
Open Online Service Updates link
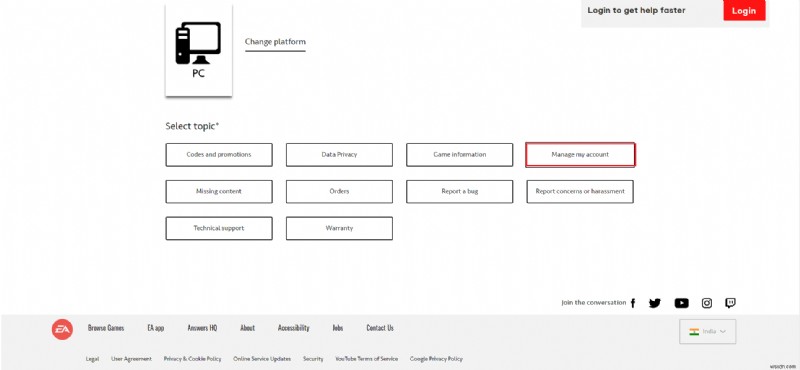point(262,359)
